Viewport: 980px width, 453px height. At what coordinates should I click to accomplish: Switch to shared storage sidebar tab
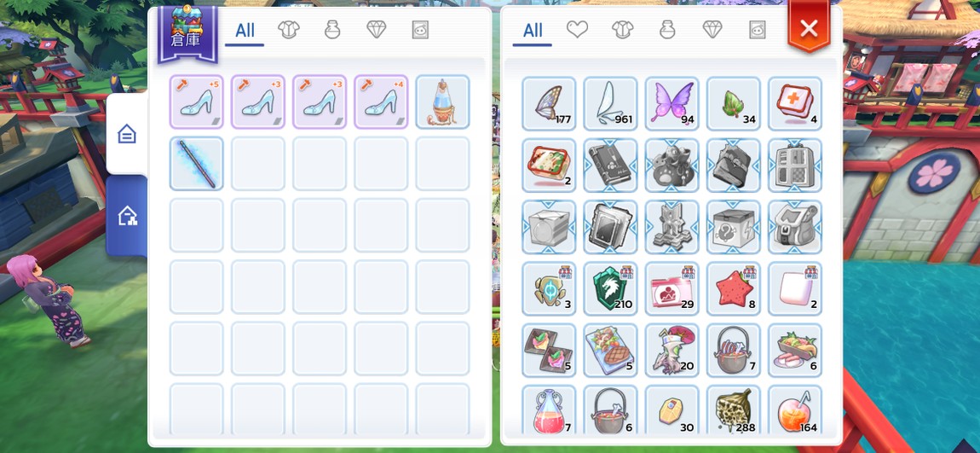[127, 216]
